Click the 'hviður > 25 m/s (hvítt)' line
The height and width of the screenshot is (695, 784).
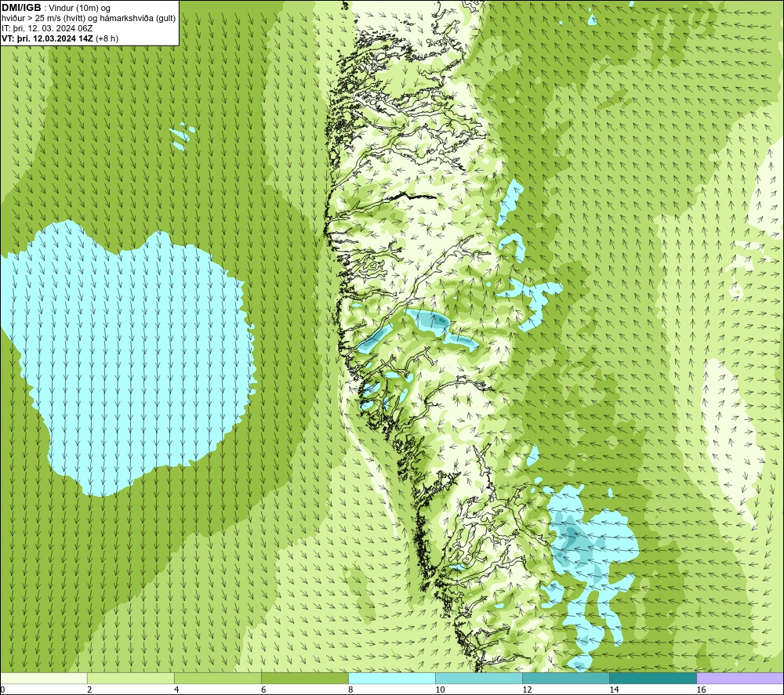coord(43,18)
